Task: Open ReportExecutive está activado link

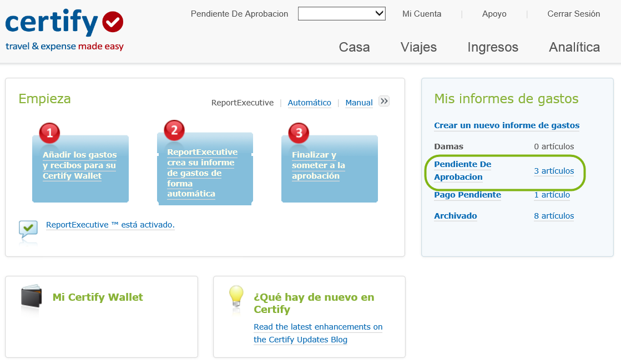Action: coord(110,225)
